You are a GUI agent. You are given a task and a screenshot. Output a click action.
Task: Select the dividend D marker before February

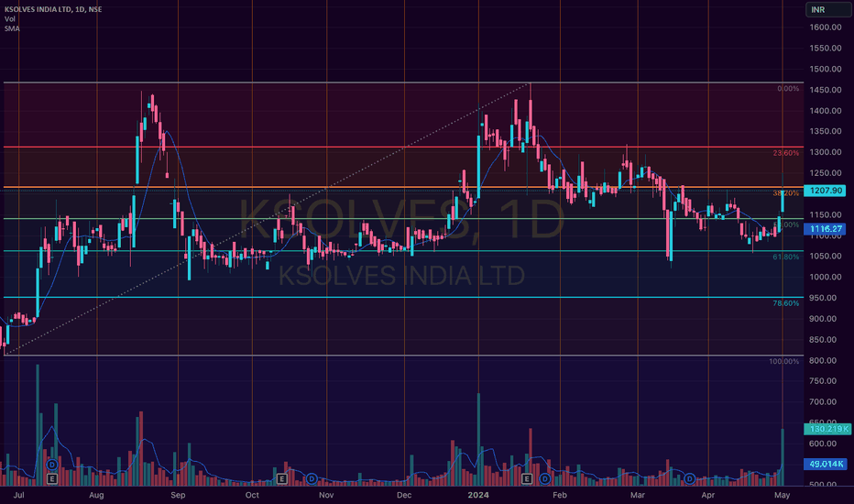[x=544, y=479]
